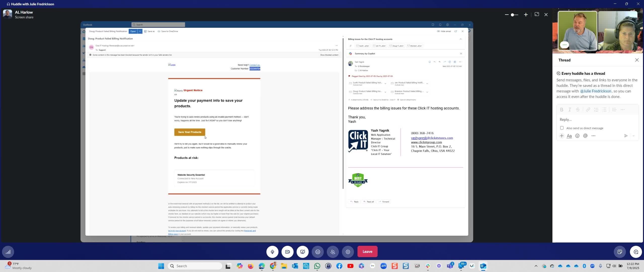Expand Open dropdown arrow in Outlook attachment
The image size is (644, 272).
[x=140, y=31]
